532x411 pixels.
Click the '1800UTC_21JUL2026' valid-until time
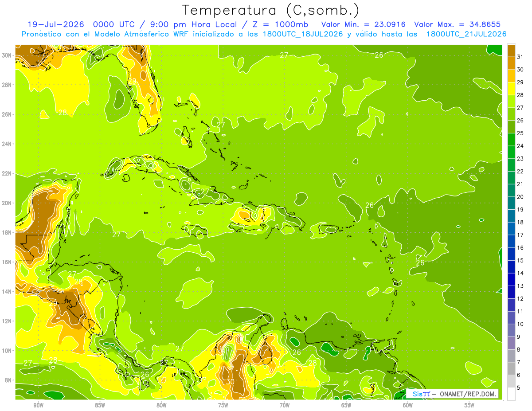[466, 34]
